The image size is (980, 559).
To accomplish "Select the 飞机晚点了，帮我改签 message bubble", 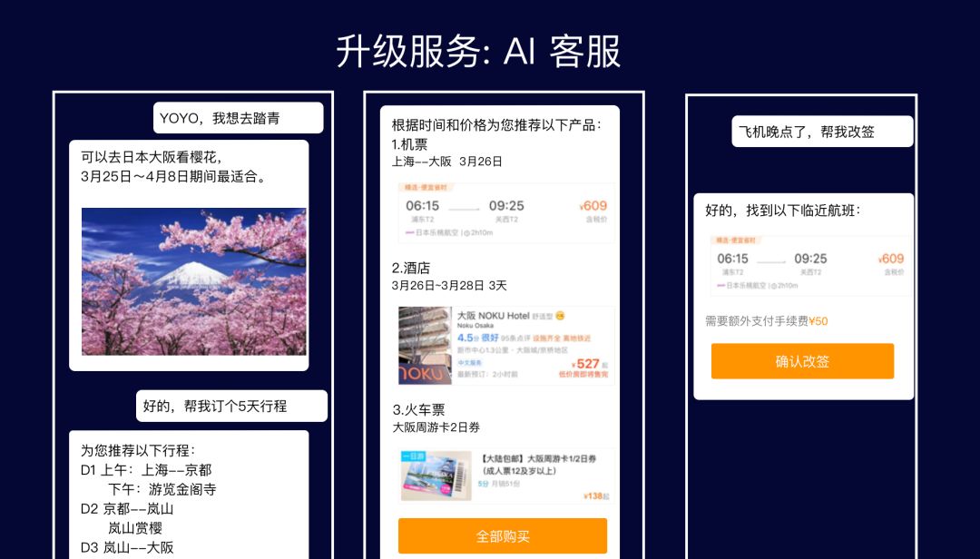I will tap(822, 132).
